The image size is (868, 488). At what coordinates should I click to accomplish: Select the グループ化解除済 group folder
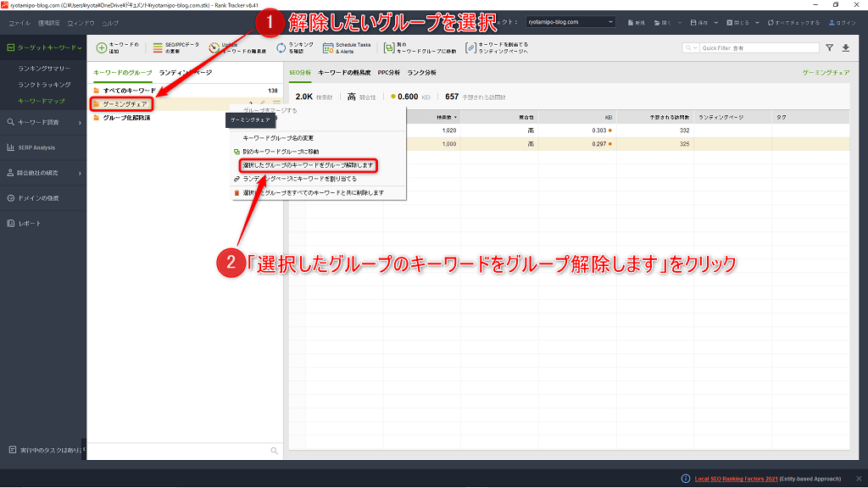coord(126,118)
